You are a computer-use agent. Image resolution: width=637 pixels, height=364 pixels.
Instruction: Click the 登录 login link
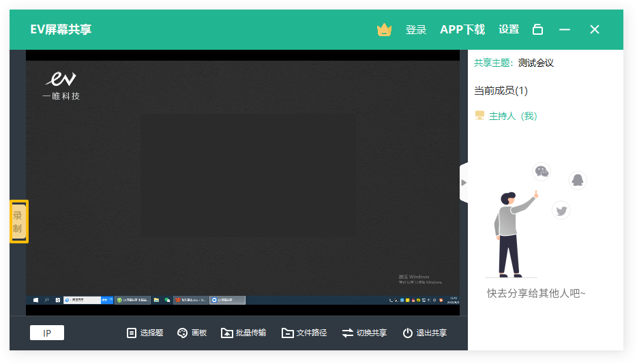(415, 29)
